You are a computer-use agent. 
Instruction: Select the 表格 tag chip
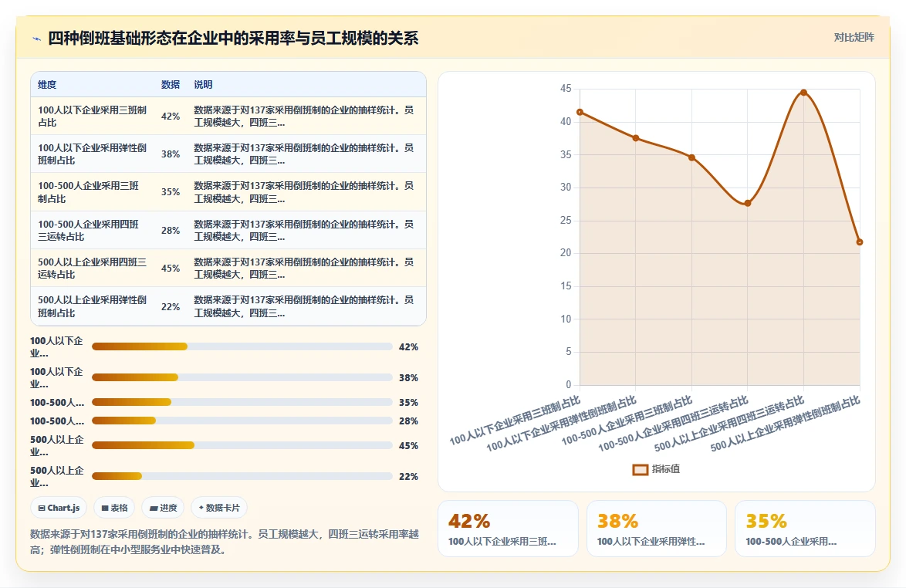114,508
